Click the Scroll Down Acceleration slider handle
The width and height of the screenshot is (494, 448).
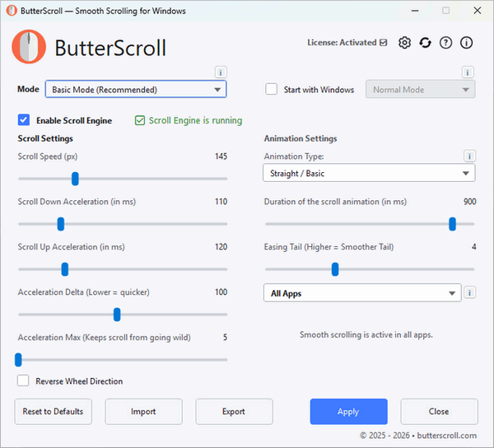61,224
